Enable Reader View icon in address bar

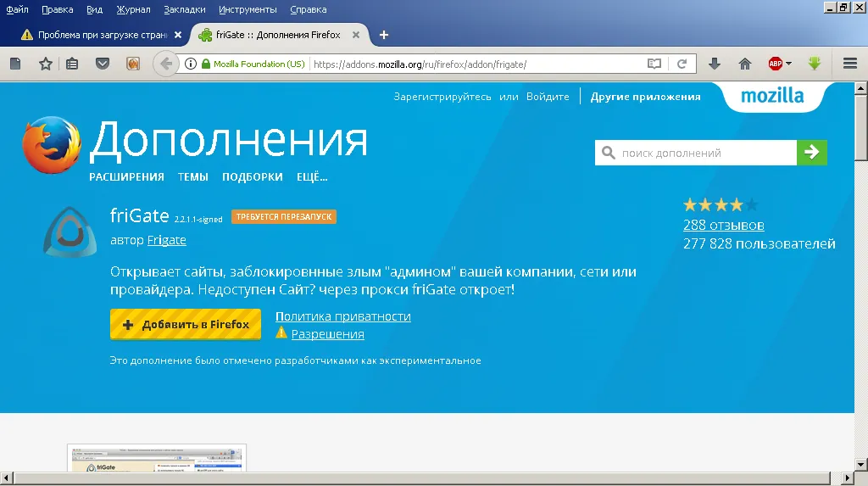(654, 64)
